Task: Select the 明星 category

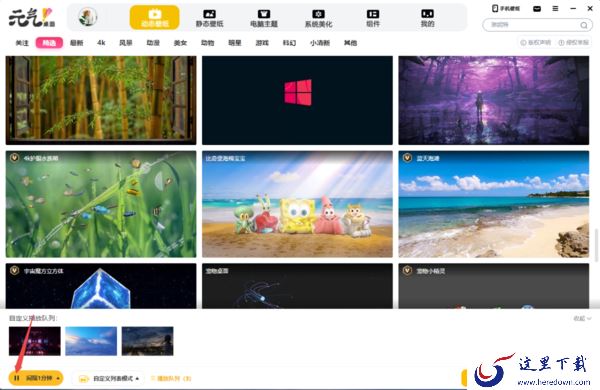Action: pyautogui.click(x=235, y=43)
